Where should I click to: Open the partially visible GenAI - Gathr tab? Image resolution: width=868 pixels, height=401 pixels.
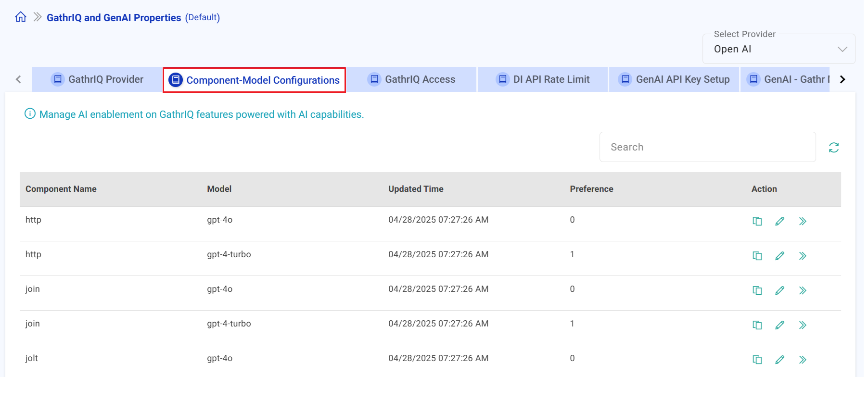coord(785,79)
